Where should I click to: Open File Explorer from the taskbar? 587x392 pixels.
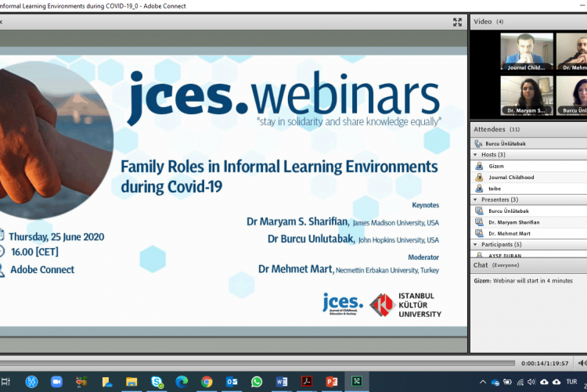(x=131, y=382)
